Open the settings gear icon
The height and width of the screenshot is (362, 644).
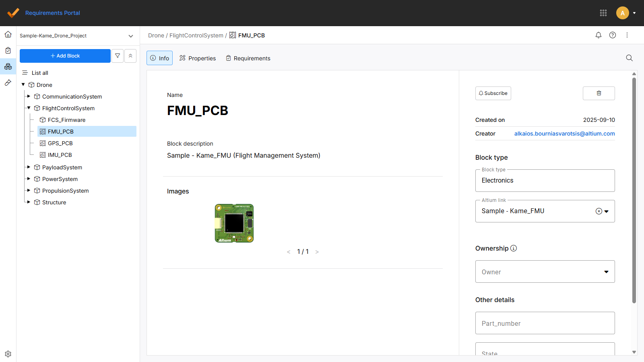pyautogui.click(x=8, y=354)
